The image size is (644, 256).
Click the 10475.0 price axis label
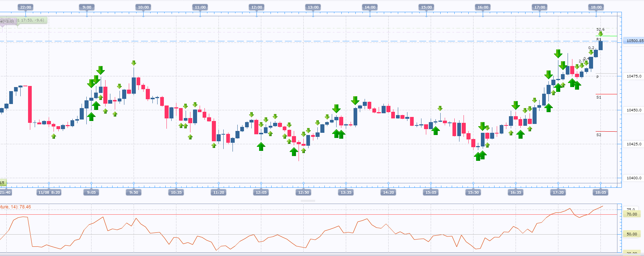click(634, 76)
